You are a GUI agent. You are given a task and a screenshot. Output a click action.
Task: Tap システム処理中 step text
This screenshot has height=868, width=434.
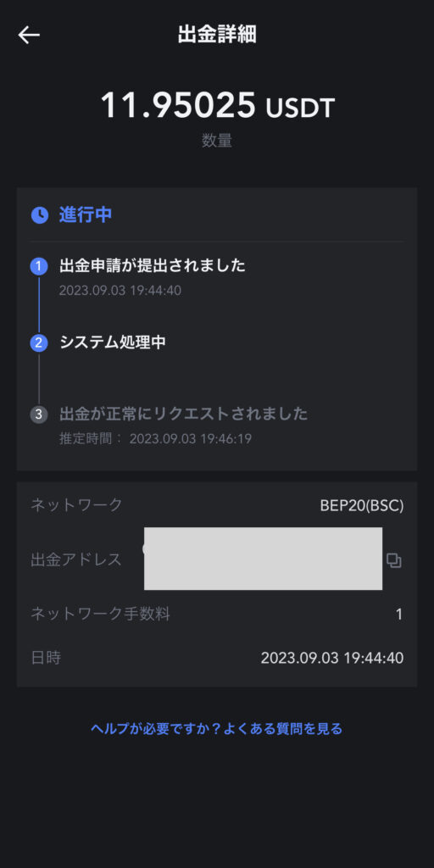(113, 342)
